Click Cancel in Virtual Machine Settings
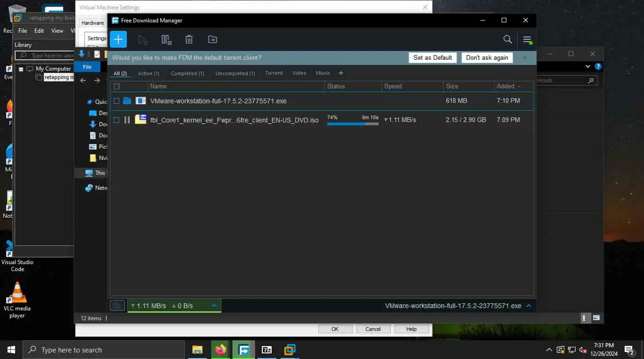This screenshot has height=359, width=644. (x=373, y=329)
